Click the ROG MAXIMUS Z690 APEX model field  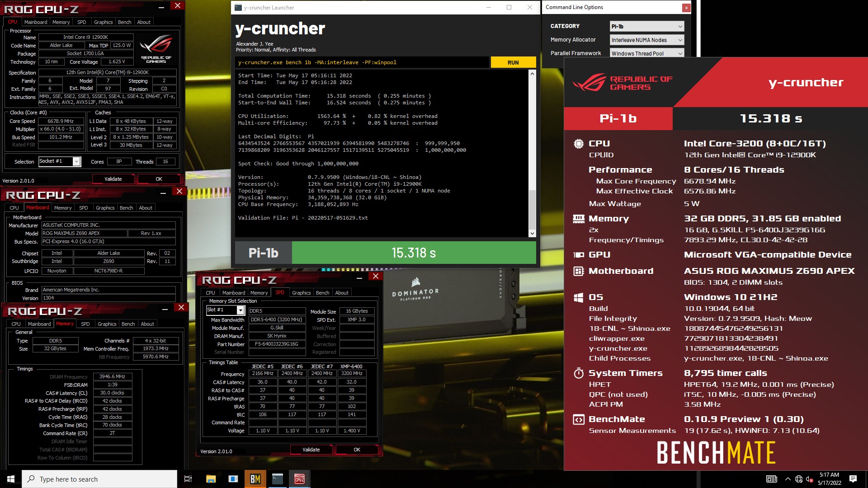pyautogui.click(x=84, y=234)
